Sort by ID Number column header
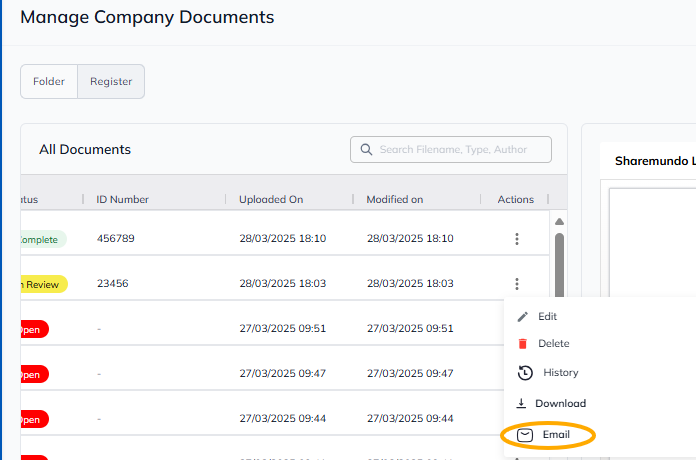 pyautogui.click(x=122, y=200)
